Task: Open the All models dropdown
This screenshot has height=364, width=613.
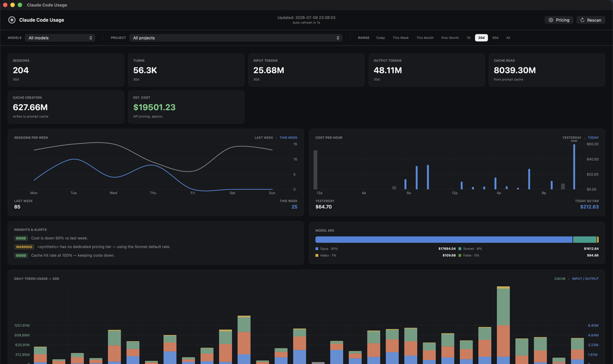Action: pyautogui.click(x=60, y=38)
